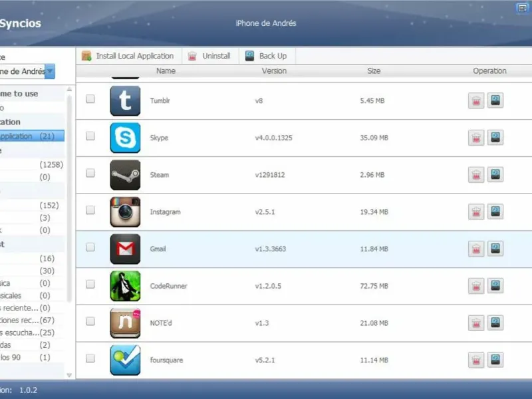532x399 pixels.
Task: Click sidebar scrollbar up arrow
Action: 69,89
